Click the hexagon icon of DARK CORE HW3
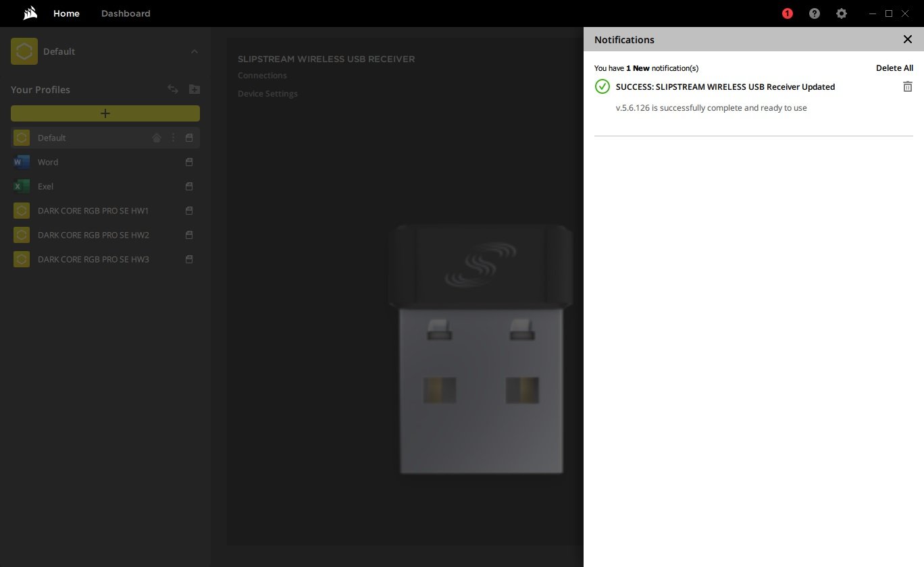924x567 pixels. pos(22,259)
